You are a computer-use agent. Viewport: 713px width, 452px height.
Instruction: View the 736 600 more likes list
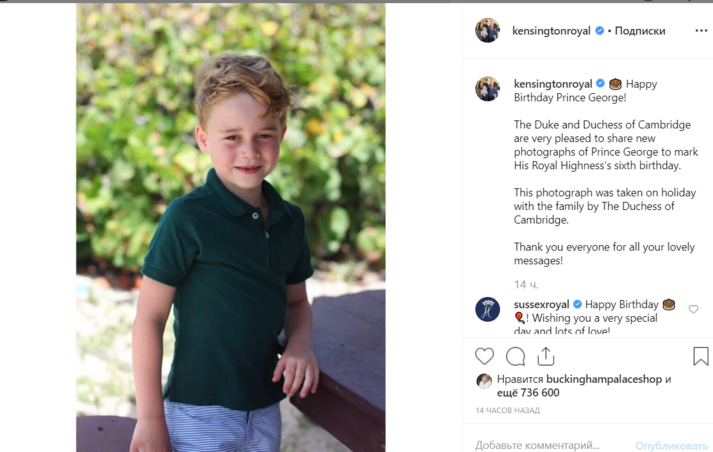[x=537, y=393]
